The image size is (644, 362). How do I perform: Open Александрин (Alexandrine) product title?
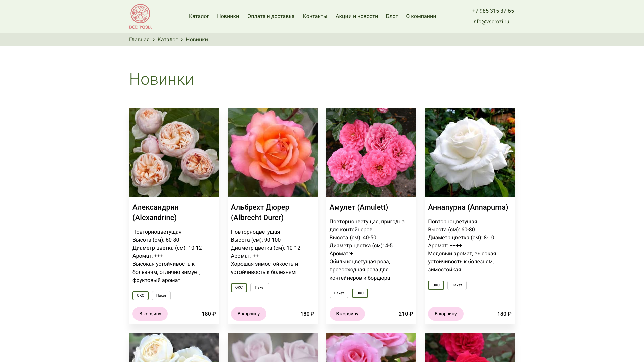click(156, 213)
